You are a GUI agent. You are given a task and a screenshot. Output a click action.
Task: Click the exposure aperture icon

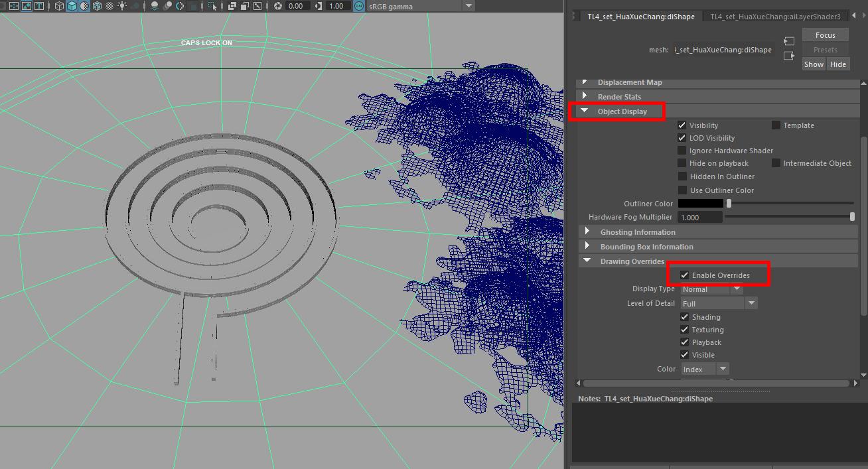click(278, 6)
